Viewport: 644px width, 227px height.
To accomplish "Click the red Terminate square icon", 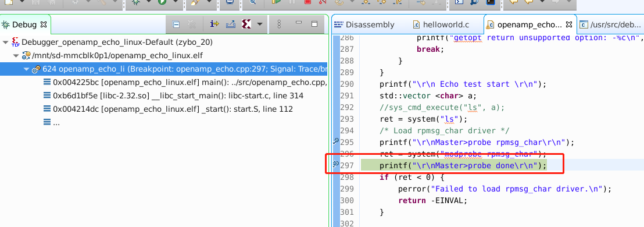I will (x=307, y=2).
